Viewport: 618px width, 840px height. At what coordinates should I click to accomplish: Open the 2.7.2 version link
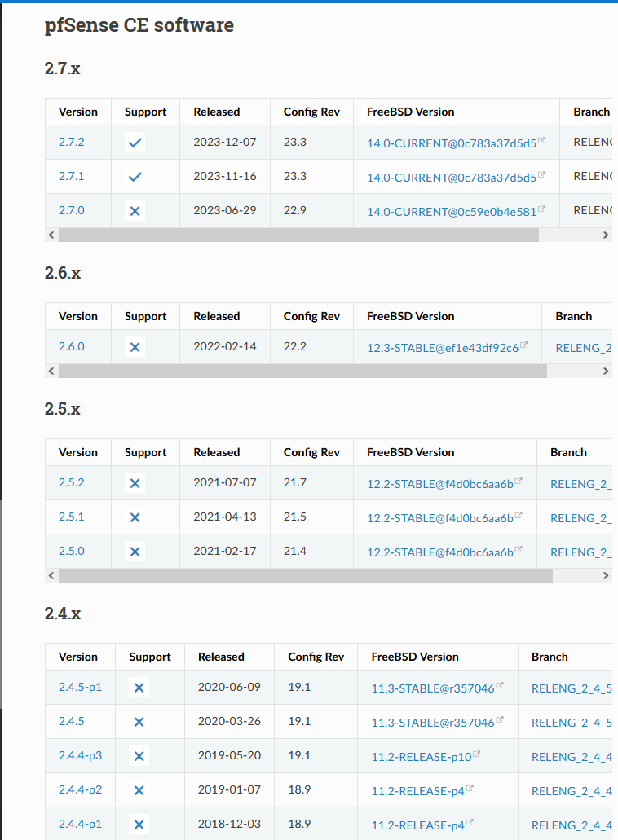pyautogui.click(x=71, y=142)
